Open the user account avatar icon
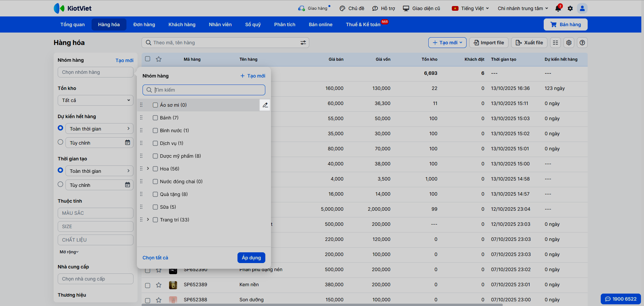Screen dimensions: 644x306 pyautogui.click(x=582, y=8)
